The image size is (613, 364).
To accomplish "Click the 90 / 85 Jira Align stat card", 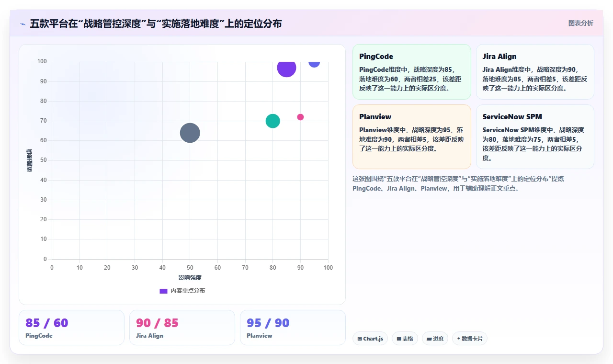I will pyautogui.click(x=182, y=328).
